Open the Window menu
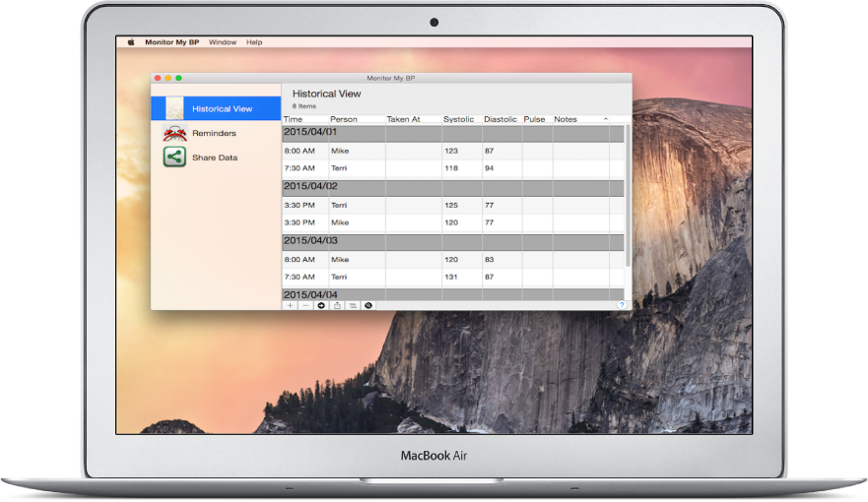The image size is (868, 502). tap(223, 42)
